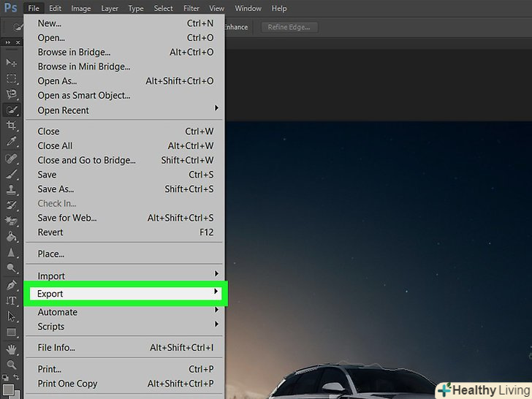Choose New... from File menu
The height and width of the screenshot is (399, 532).
pos(124,23)
